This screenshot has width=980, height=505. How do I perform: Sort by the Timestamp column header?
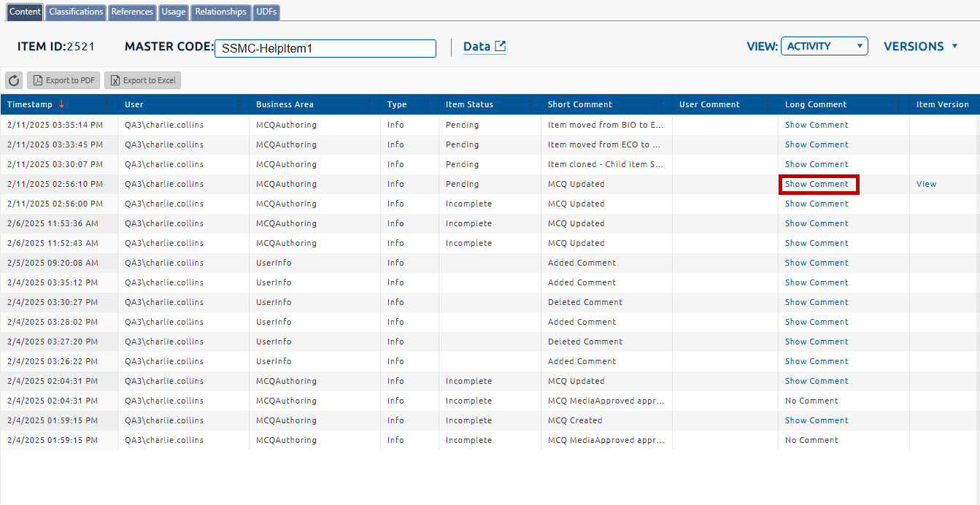tap(30, 104)
